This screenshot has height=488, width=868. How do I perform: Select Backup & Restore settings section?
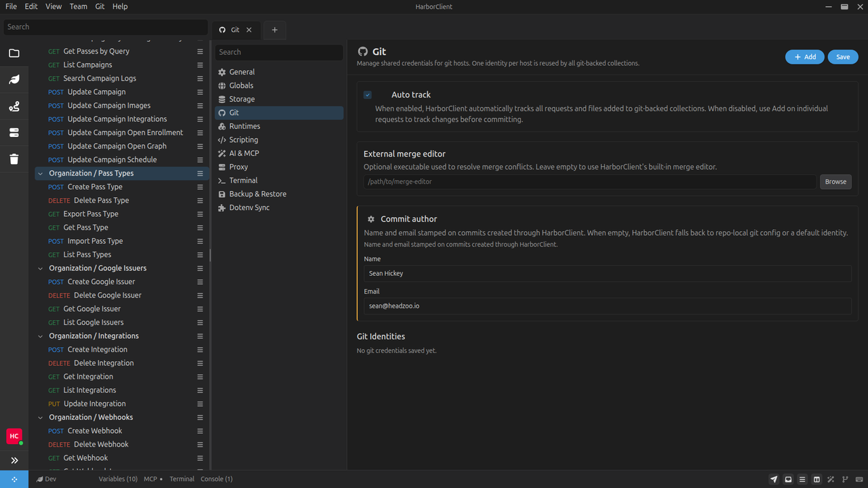point(279,194)
